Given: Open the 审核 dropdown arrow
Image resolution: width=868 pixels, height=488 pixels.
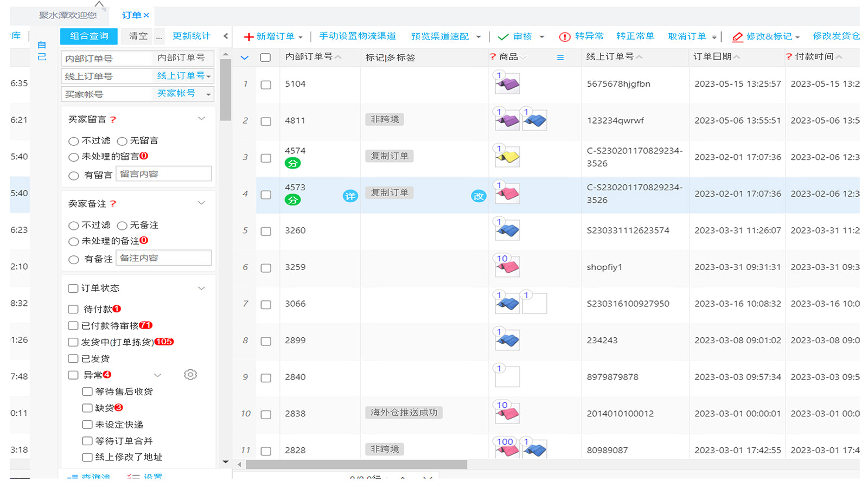Looking at the screenshot, I should pos(541,37).
